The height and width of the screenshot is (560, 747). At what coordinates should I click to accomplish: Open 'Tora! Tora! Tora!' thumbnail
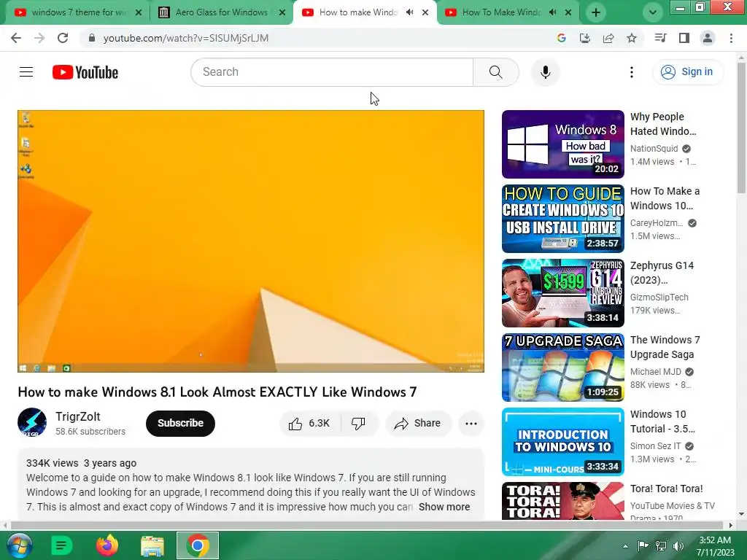coord(562,501)
